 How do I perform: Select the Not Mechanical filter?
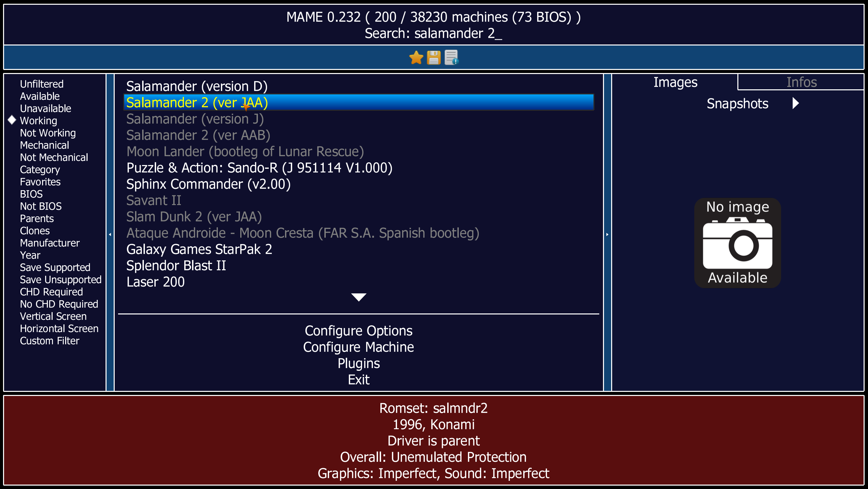(x=54, y=157)
